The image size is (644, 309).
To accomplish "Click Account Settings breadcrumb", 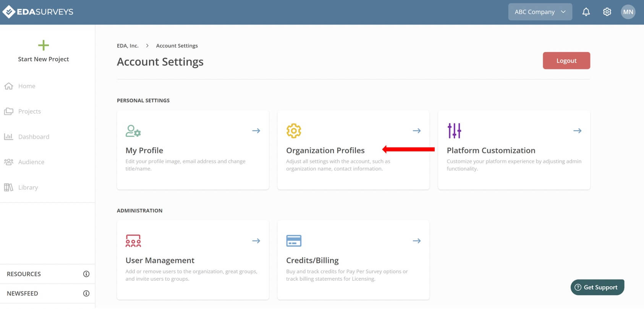I will coord(177,46).
